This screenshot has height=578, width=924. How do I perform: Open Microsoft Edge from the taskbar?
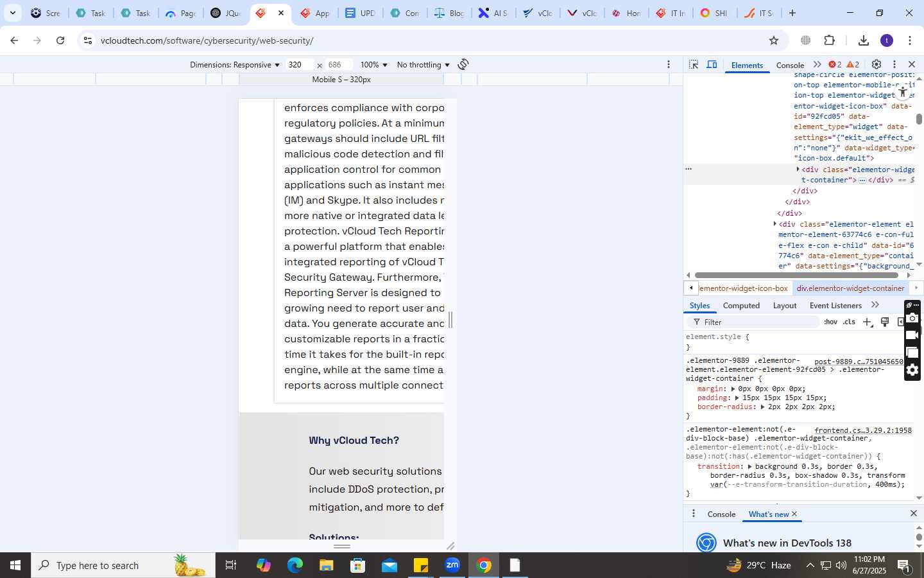coord(295,565)
